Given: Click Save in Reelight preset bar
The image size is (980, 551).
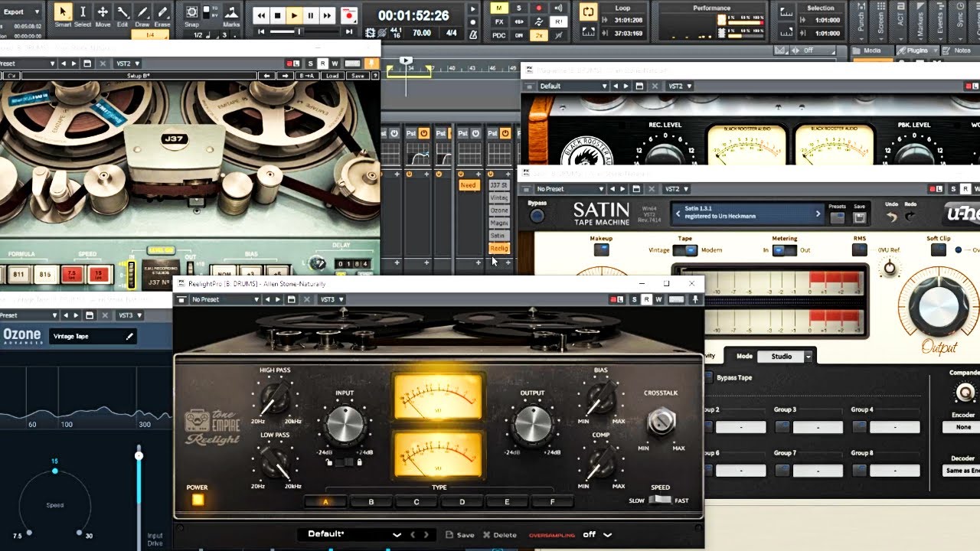Looking at the screenshot, I should coord(459,535).
